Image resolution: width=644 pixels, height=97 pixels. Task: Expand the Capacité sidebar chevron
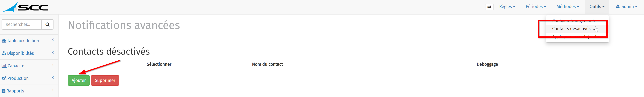click(x=53, y=65)
